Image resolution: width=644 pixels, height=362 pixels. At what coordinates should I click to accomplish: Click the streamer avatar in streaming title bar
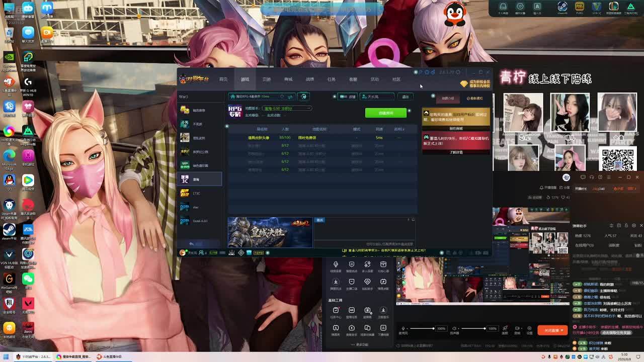coord(567,177)
